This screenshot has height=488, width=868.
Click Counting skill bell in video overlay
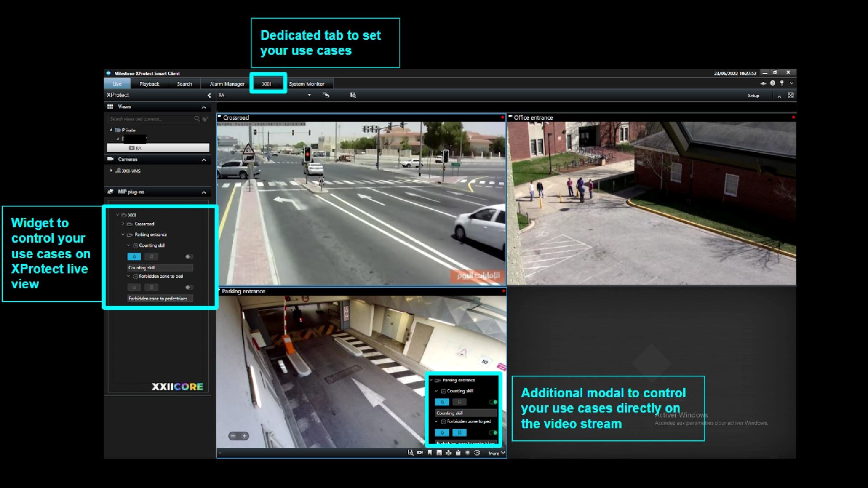tap(442, 402)
